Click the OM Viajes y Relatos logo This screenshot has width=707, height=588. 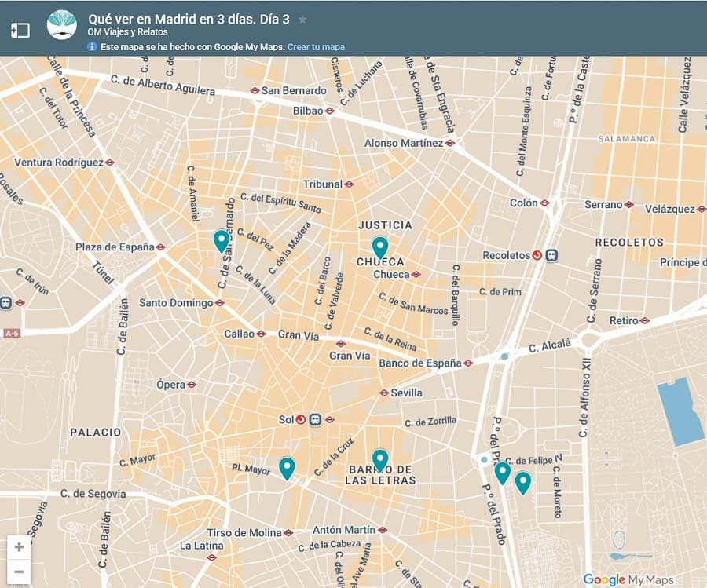click(x=62, y=25)
